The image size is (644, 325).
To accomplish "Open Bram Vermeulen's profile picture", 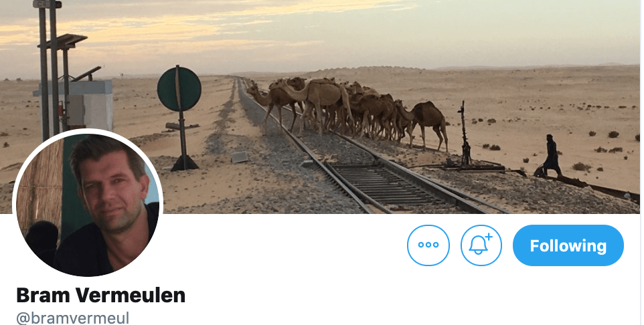I will [88, 203].
